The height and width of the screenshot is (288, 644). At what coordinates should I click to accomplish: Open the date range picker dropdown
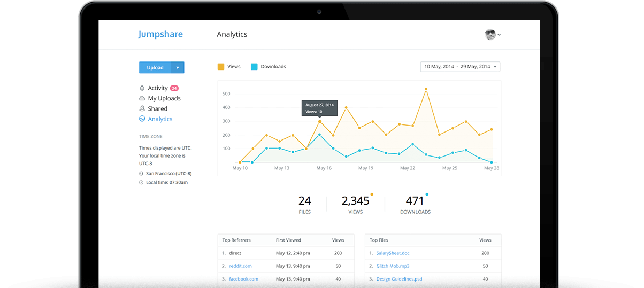[x=460, y=67]
